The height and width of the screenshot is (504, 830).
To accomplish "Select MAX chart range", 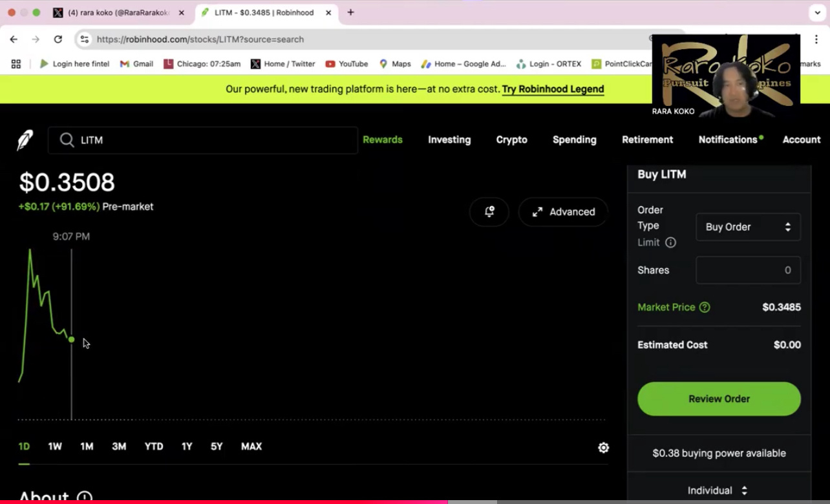I will tap(251, 446).
